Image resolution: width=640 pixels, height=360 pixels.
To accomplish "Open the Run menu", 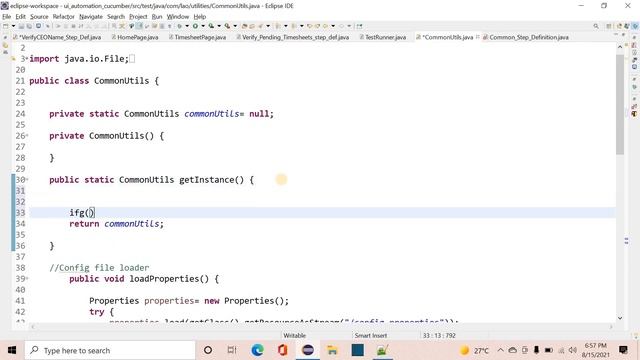I will pos(157,17).
